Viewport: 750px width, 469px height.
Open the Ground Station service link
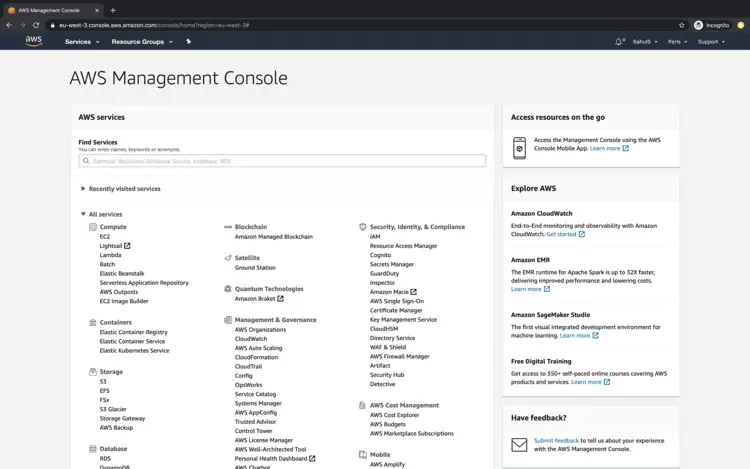[255, 268]
